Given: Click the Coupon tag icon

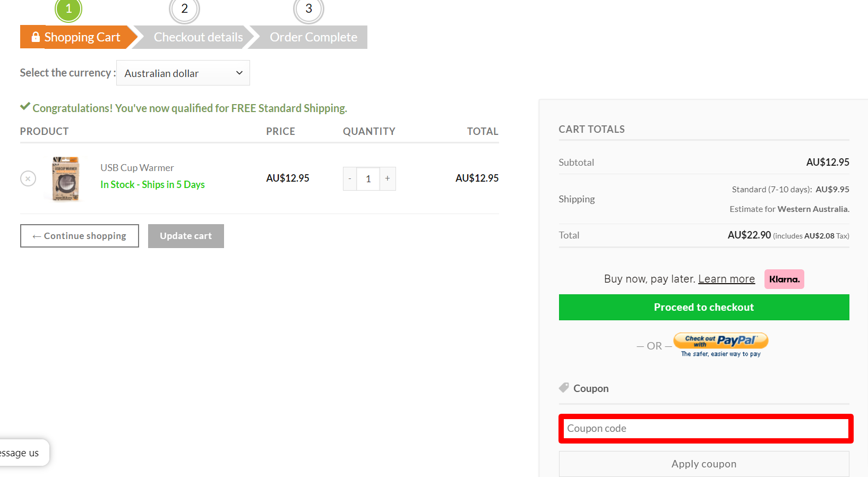Looking at the screenshot, I should click(564, 388).
